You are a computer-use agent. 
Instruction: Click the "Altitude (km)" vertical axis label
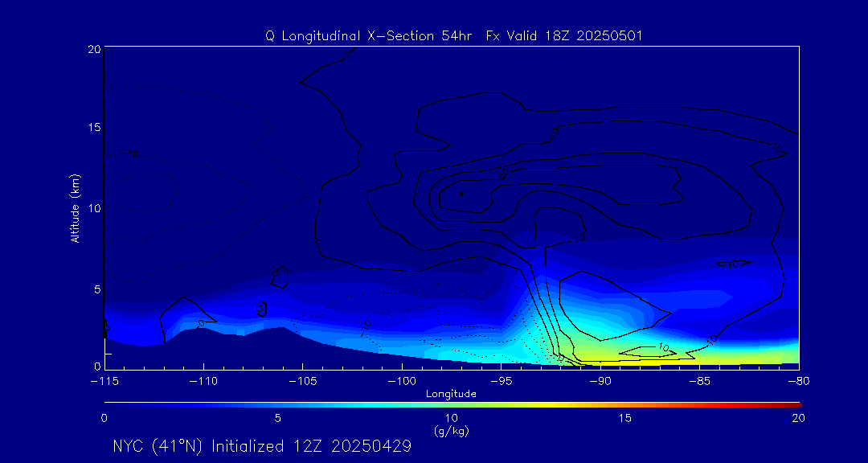pyautogui.click(x=74, y=207)
